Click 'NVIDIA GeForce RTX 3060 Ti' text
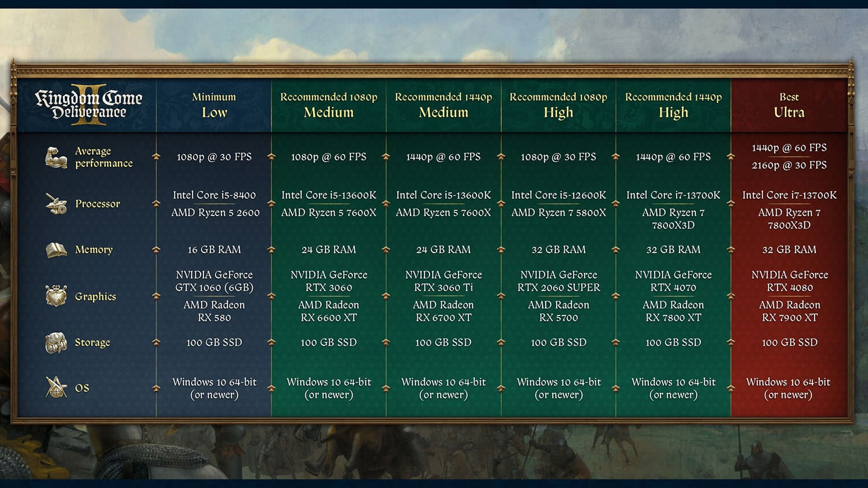 click(443, 281)
